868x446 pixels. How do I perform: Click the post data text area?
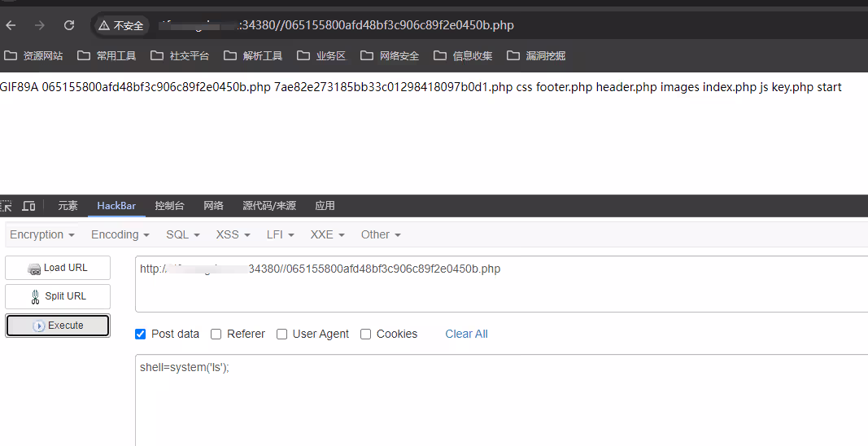488,399
